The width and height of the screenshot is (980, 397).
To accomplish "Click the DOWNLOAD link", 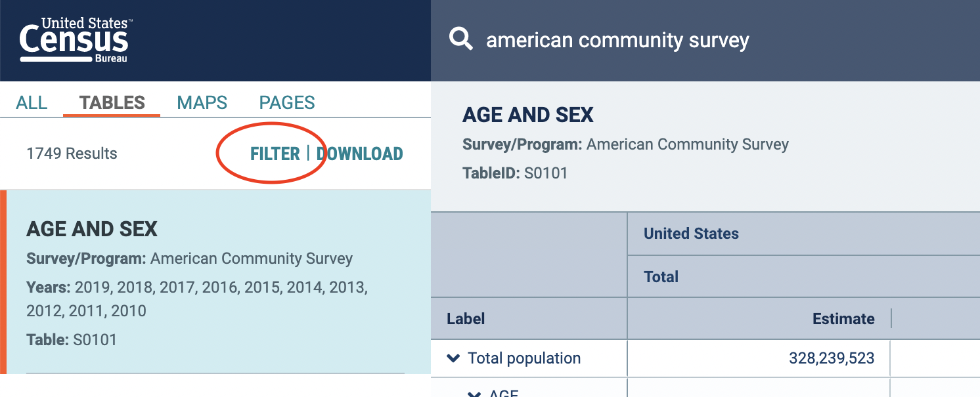I will tap(360, 154).
